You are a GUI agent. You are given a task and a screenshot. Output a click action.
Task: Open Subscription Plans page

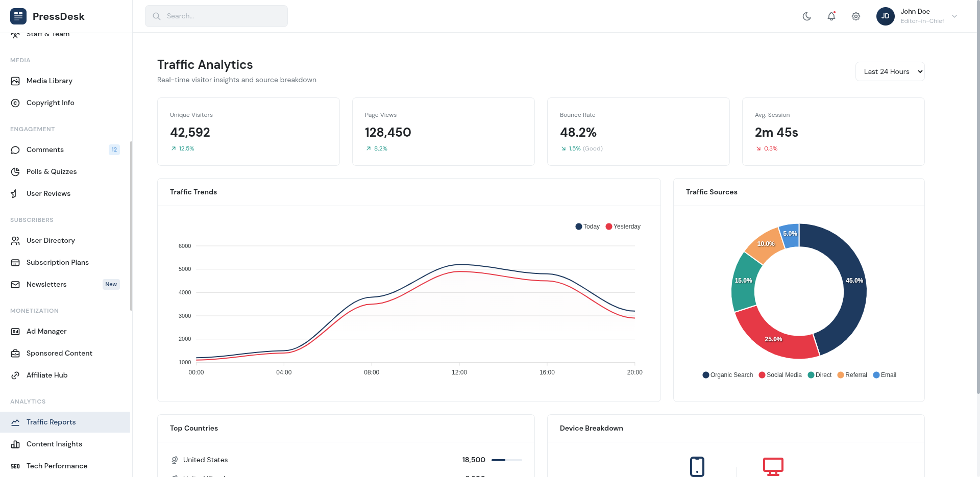tap(57, 263)
